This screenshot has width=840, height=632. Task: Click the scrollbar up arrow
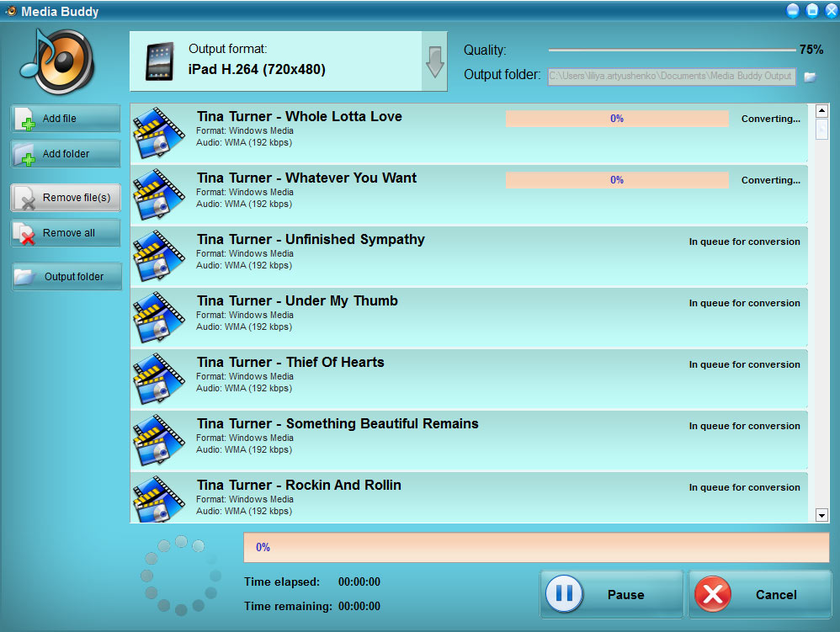[x=821, y=111]
